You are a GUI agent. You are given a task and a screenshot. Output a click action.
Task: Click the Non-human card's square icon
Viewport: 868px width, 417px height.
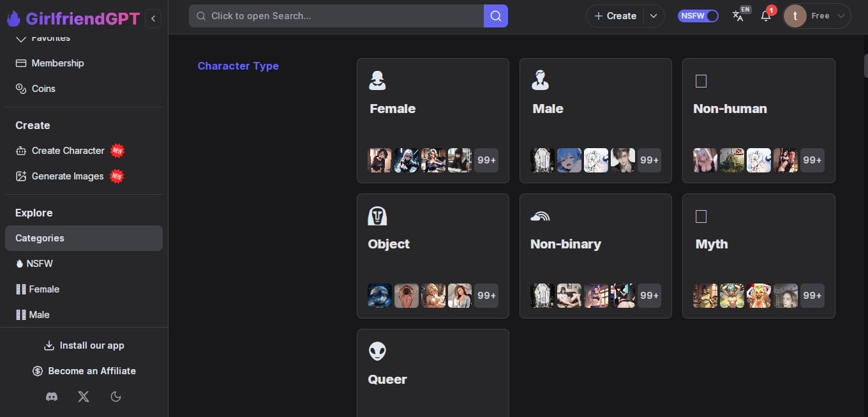pyautogui.click(x=701, y=81)
